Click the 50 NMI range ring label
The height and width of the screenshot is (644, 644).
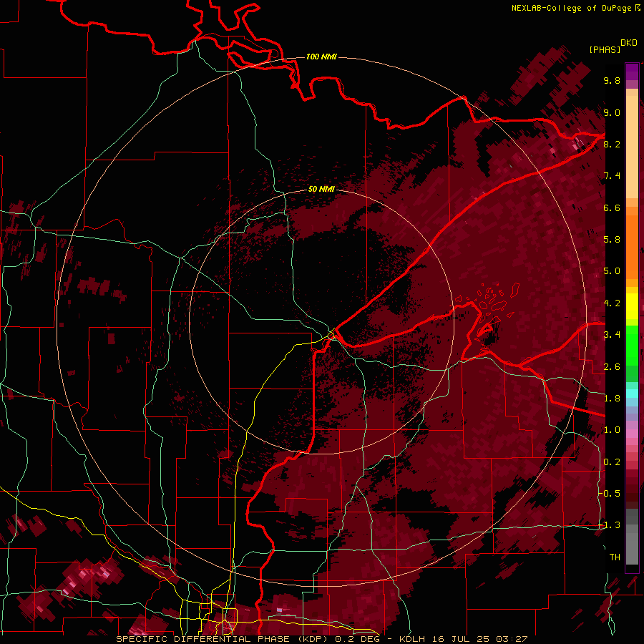coord(321,189)
